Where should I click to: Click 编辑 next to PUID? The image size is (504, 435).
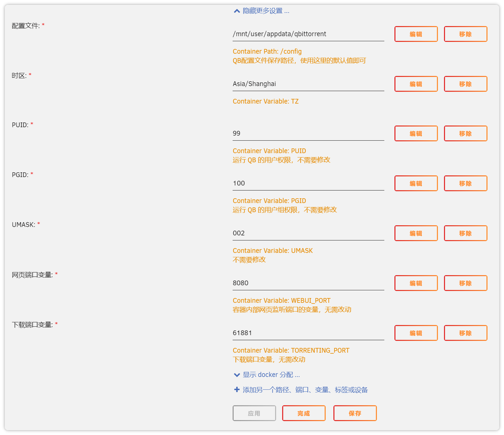[x=416, y=133]
